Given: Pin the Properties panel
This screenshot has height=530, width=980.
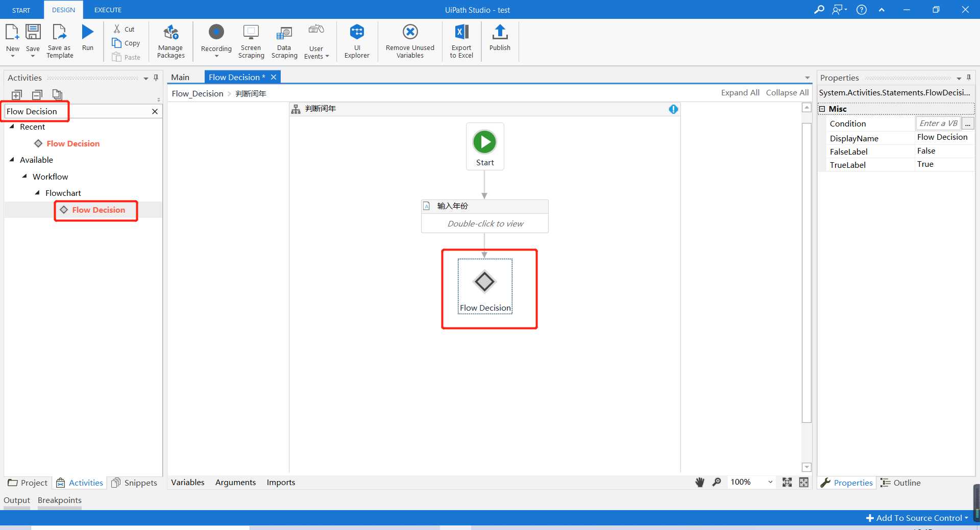Looking at the screenshot, I should point(968,78).
